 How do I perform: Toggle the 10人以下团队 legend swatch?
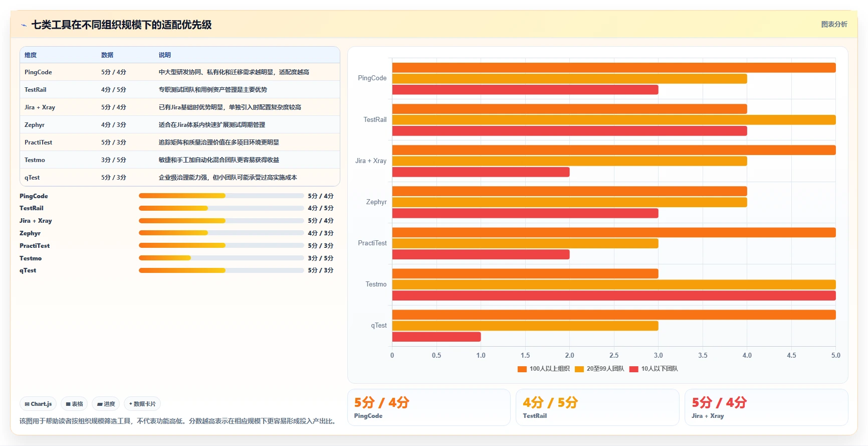pos(634,369)
